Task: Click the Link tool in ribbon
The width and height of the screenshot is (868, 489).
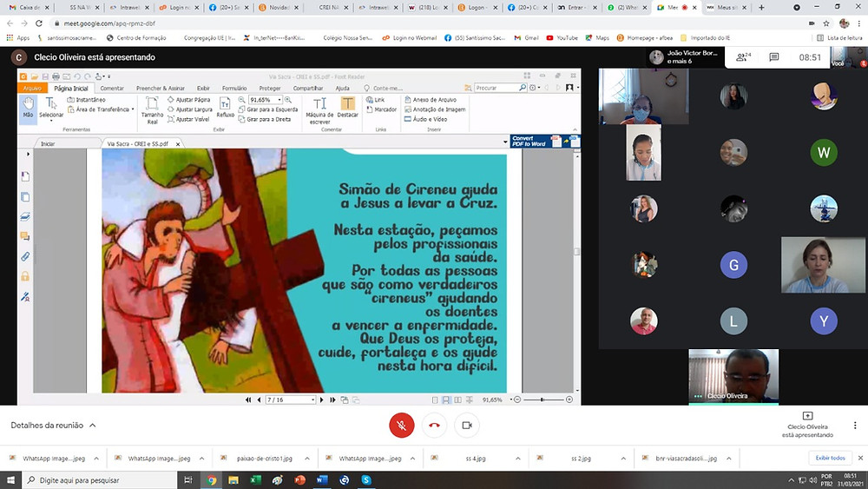Action: point(375,100)
